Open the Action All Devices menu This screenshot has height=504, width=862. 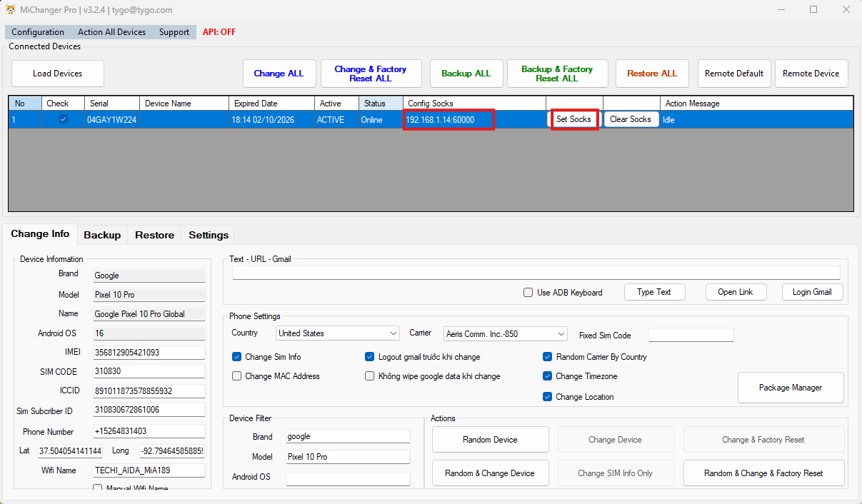pos(111,32)
